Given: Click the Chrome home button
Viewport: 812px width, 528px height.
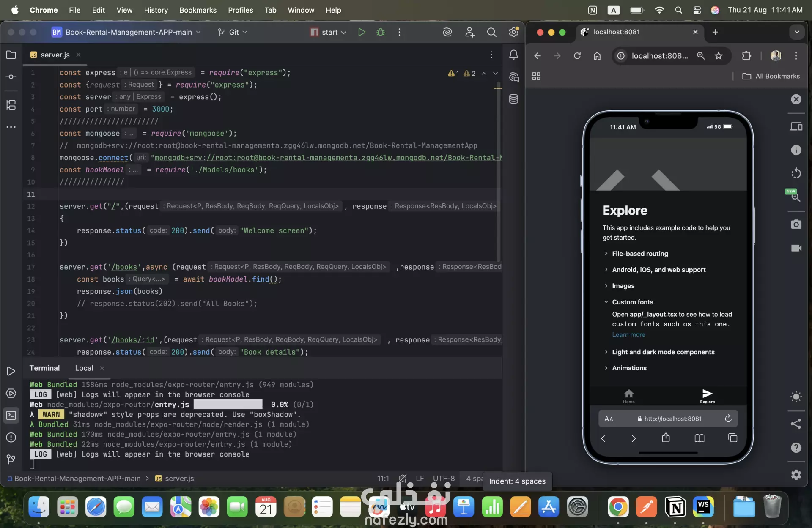Looking at the screenshot, I should (597, 56).
